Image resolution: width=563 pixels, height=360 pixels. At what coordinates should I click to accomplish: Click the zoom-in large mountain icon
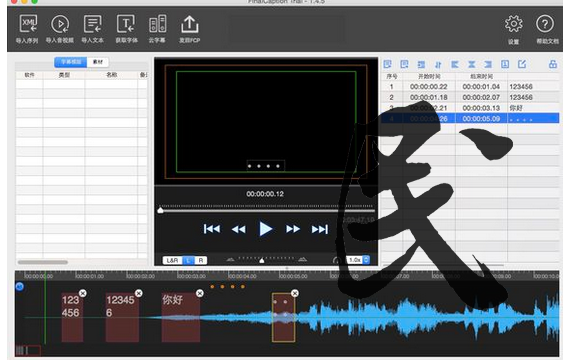click(x=303, y=259)
